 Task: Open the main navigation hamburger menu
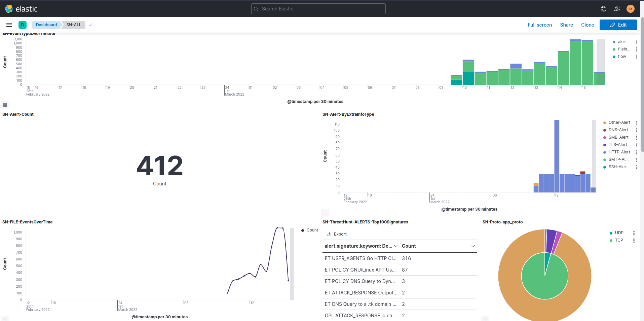click(x=9, y=25)
